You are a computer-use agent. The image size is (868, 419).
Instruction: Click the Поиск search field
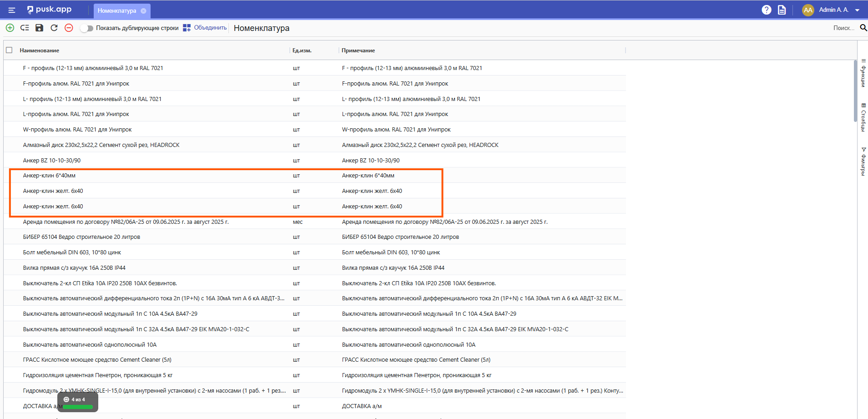(843, 28)
